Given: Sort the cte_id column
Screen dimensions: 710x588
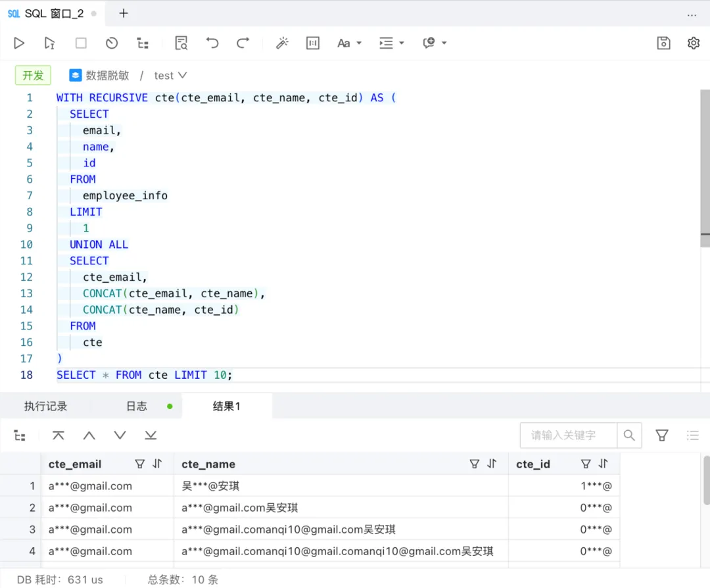Looking at the screenshot, I should point(603,464).
